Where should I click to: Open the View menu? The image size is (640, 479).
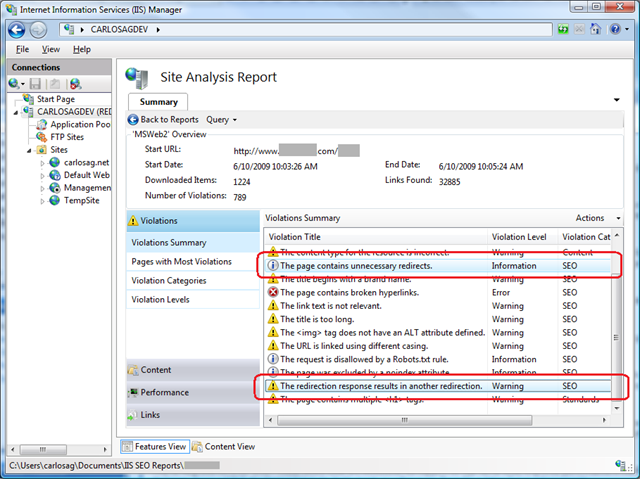tap(51, 49)
